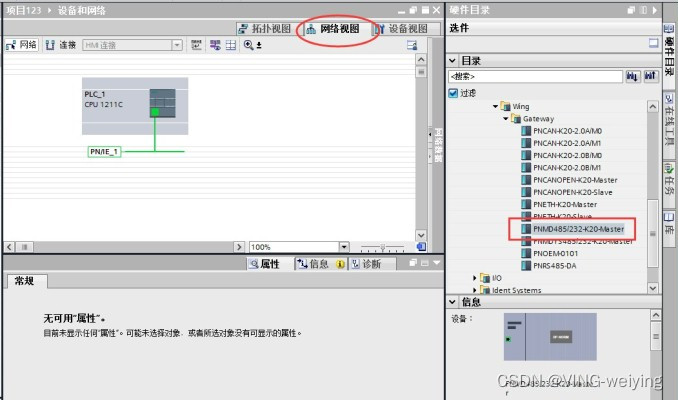Open the HMI 连接 connection type dropdown
Image resolution: width=678 pixels, height=400 pixels.
click(x=176, y=45)
